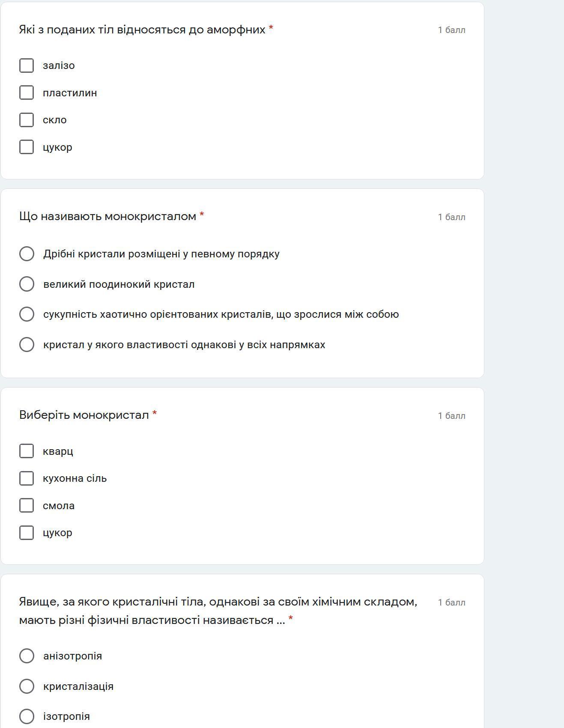Select the 'ізотропія' radio button

[27, 716]
